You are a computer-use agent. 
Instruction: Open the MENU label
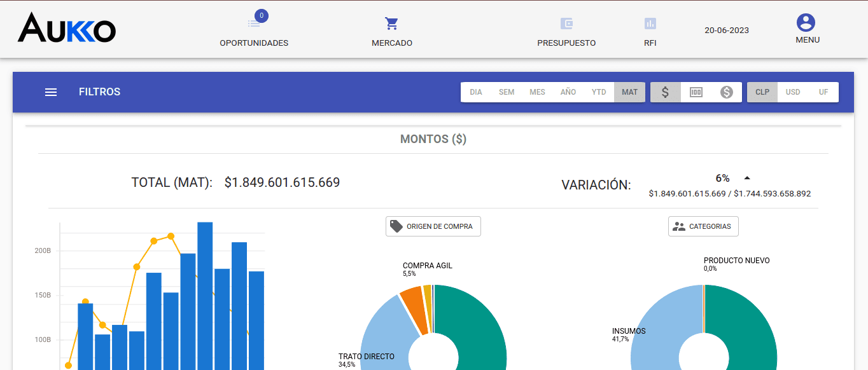coord(808,40)
